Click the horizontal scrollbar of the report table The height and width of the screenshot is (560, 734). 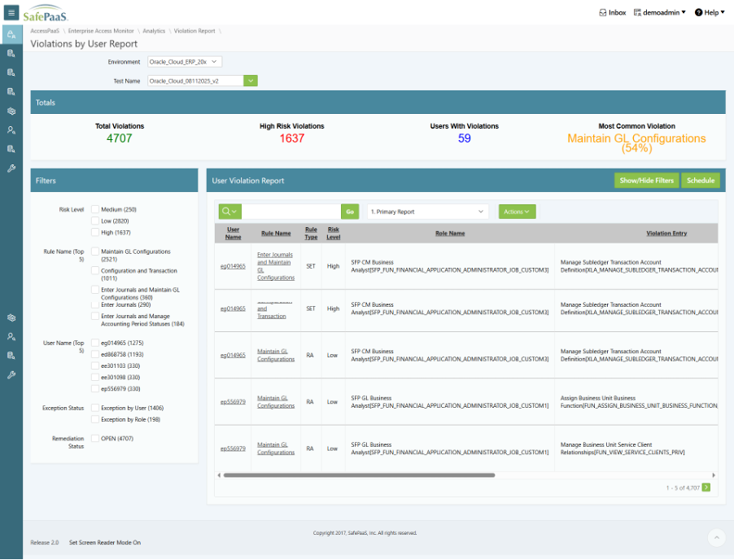(358, 475)
